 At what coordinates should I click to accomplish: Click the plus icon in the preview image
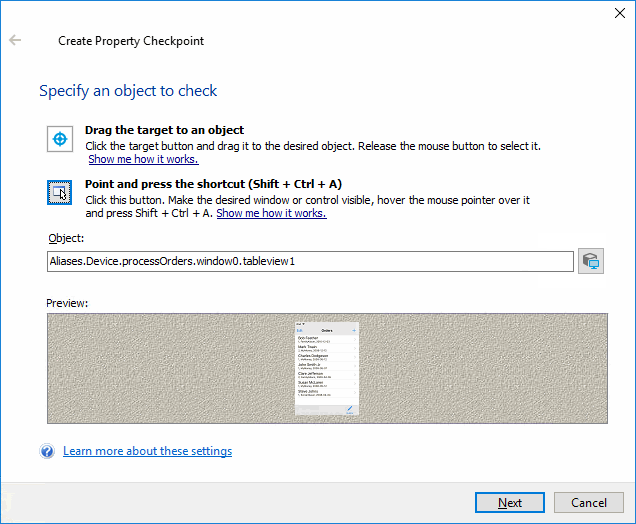(x=353, y=328)
